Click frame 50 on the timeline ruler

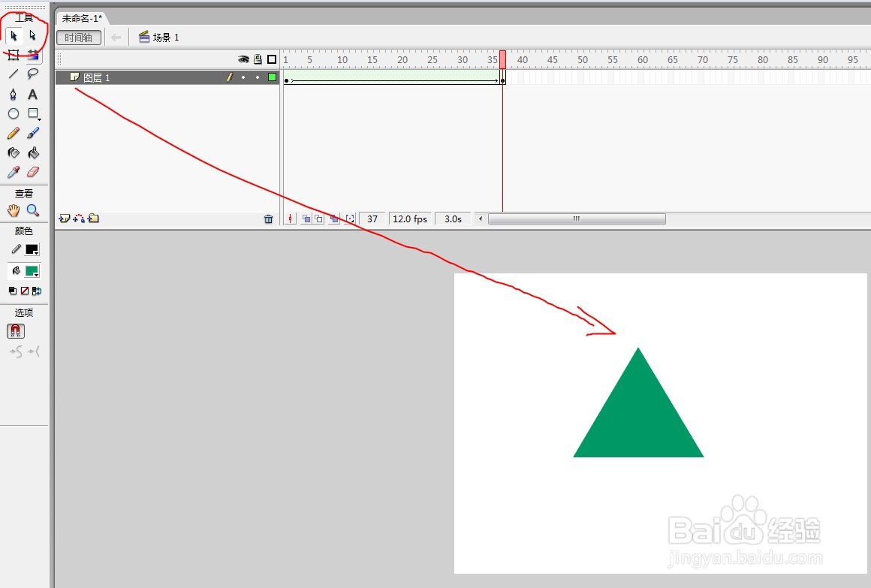coord(582,59)
